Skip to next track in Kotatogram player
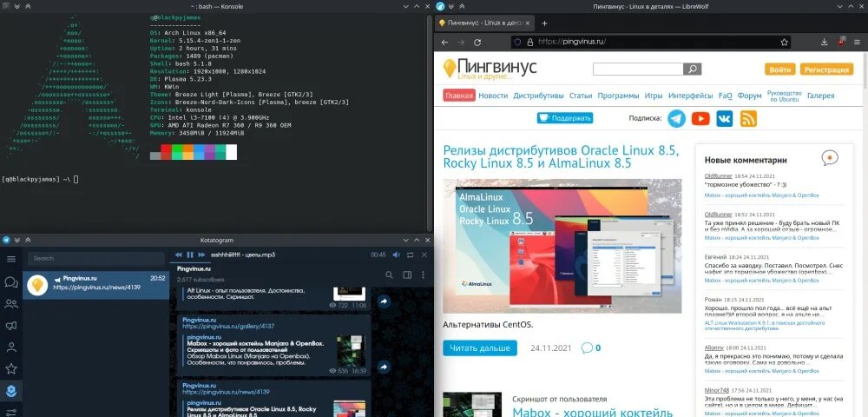The height and width of the screenshot is (417, 868). tap(201, 255)
